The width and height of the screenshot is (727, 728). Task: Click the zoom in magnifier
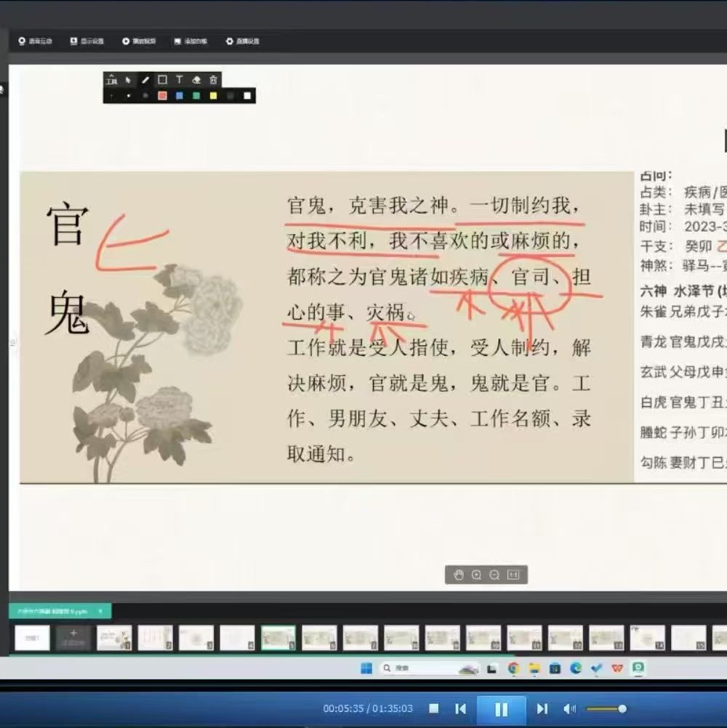click(x=477, y=575)
